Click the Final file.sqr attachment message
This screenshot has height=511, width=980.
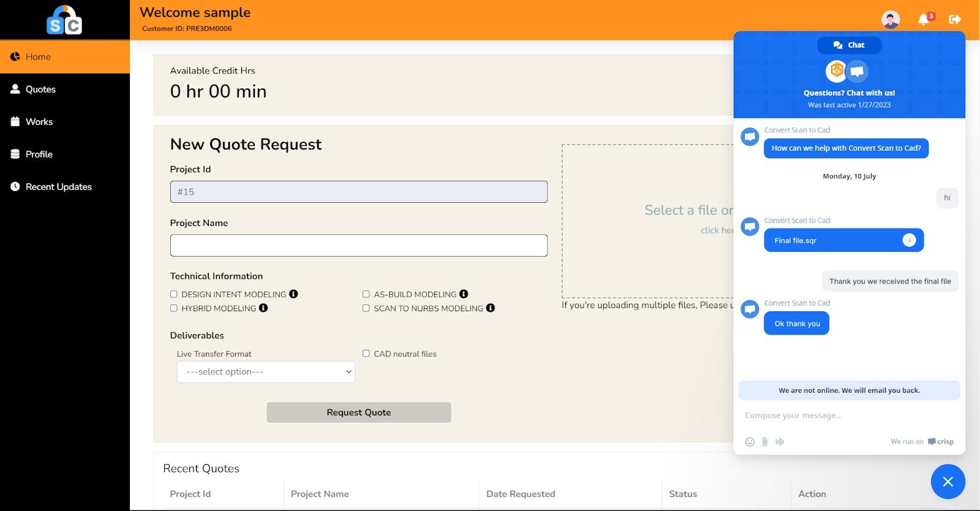[x=843, y=240]
